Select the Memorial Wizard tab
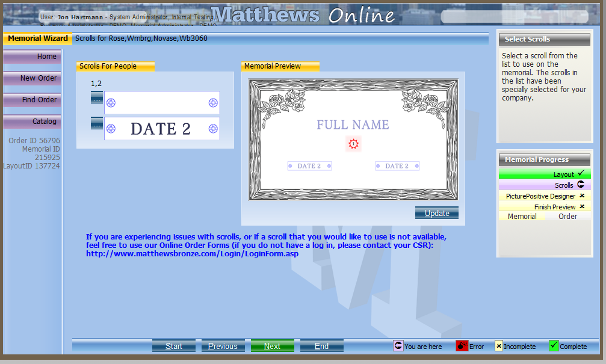 37,39
